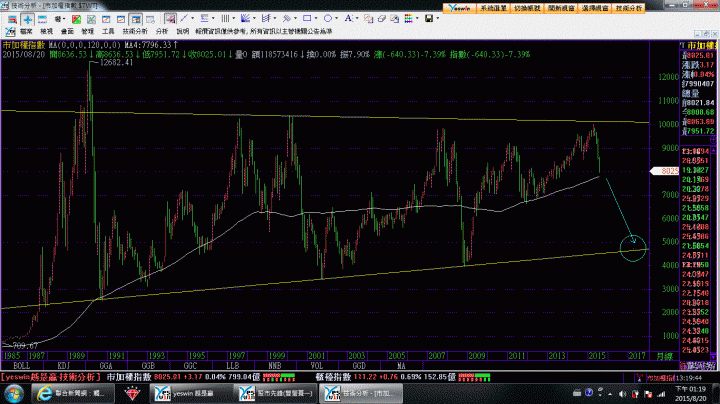The image size is (720, 404).
Task: Open the 說明 menu
Action: pyautogui.click(x=182, y=31)
